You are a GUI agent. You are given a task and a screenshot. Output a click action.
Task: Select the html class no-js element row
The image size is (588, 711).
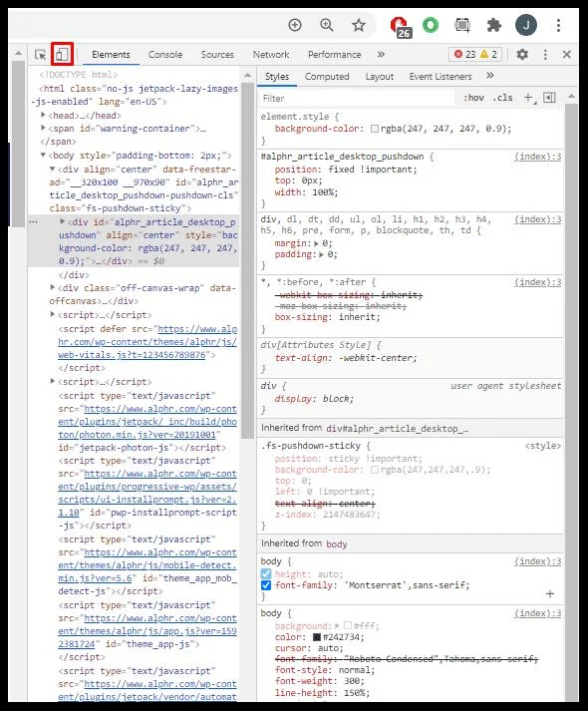click(135, 95)
